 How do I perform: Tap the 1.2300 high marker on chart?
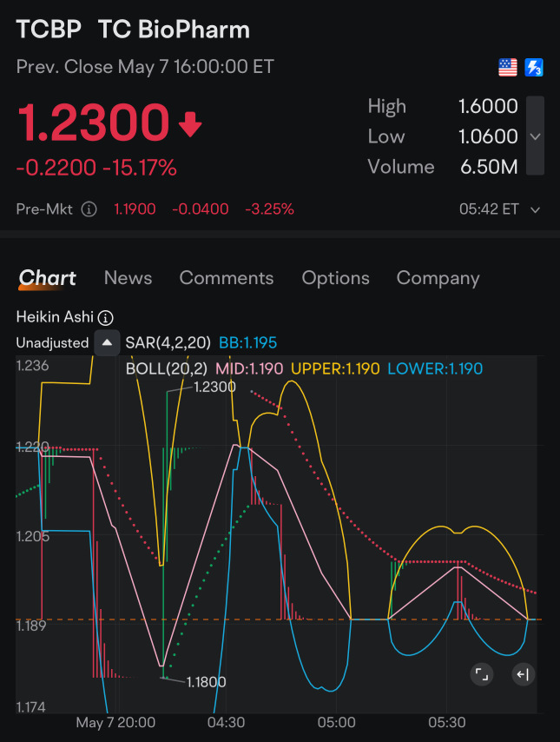[214, 387]
